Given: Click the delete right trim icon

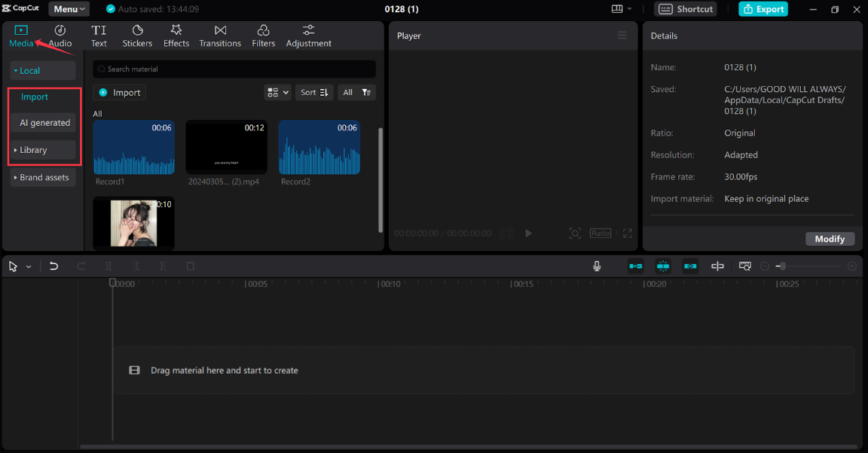Looking at the screenshot, I should [163, 266].
